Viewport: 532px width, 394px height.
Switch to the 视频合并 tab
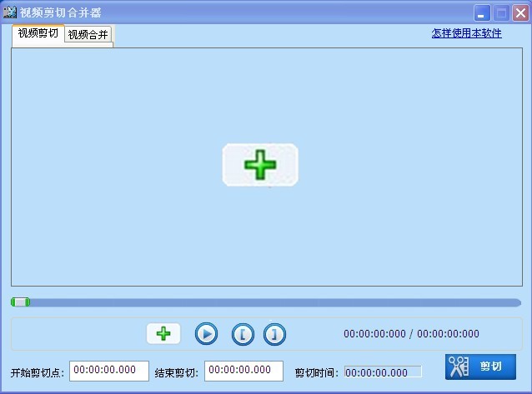point(88,35)
